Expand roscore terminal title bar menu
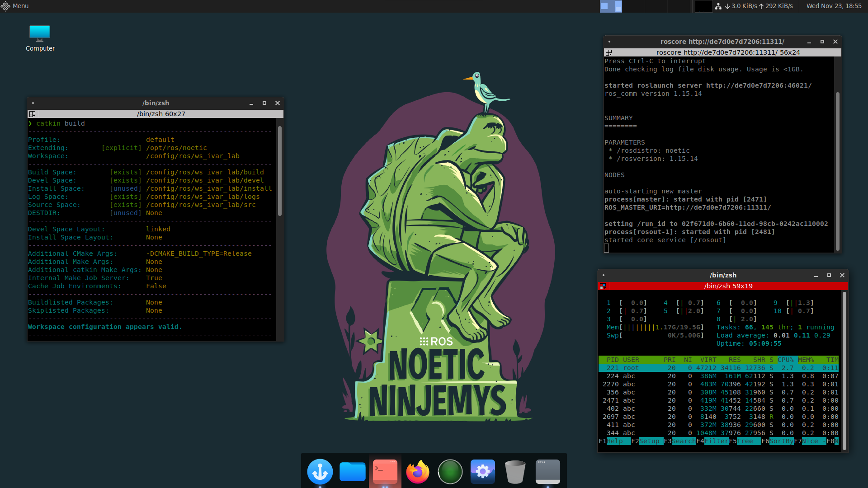Image resolution: width=868 pixels, height=488 pixels. (x=608, y=41)
